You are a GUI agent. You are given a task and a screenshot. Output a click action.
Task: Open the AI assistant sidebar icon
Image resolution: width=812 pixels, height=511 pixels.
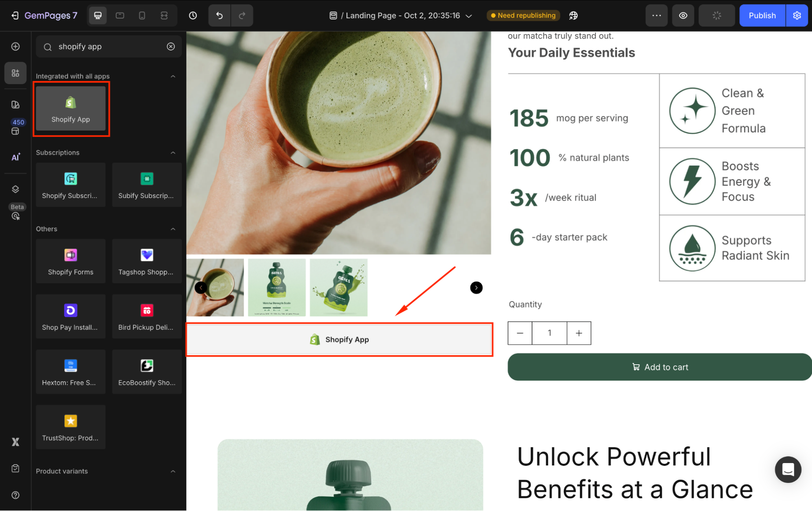[x=15, y=157]
